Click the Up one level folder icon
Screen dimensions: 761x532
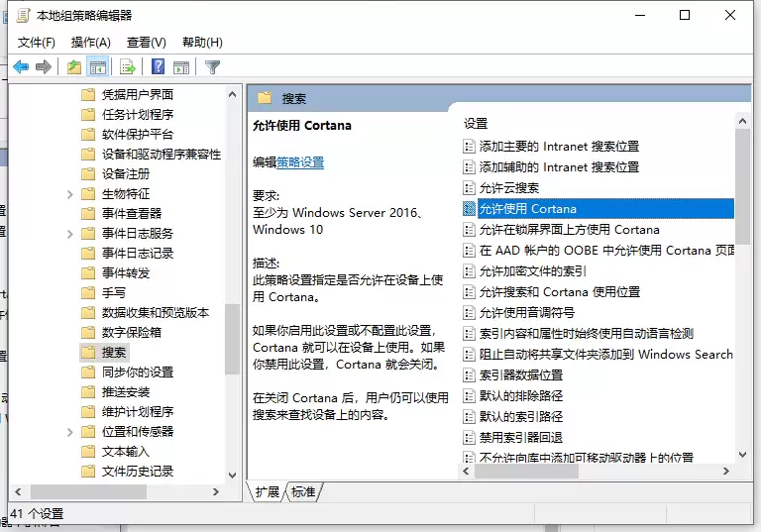(74, 67)
